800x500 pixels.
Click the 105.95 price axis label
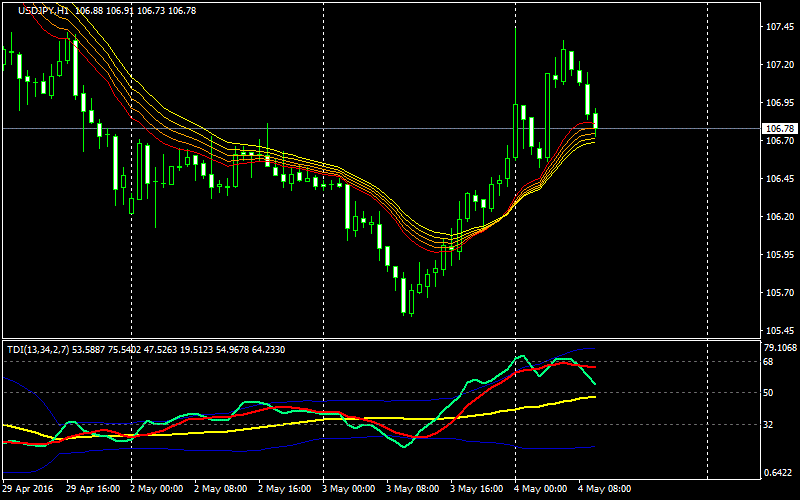point(780,255)
